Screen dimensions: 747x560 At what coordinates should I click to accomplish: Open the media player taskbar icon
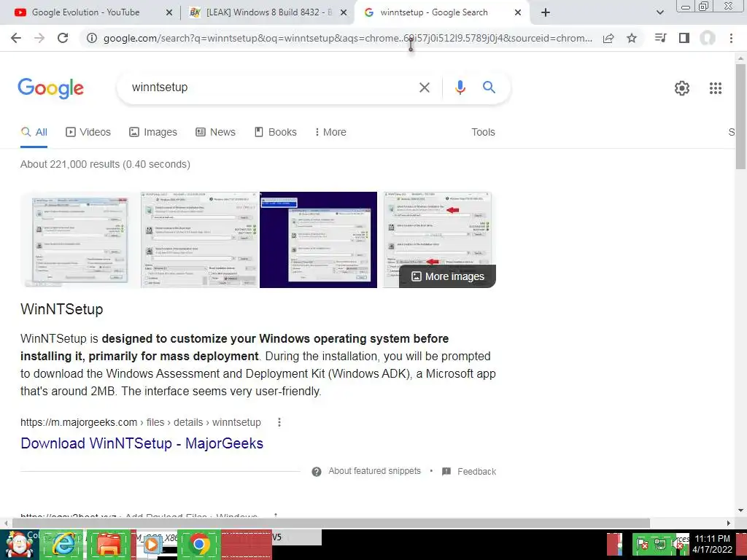(152, 544)
